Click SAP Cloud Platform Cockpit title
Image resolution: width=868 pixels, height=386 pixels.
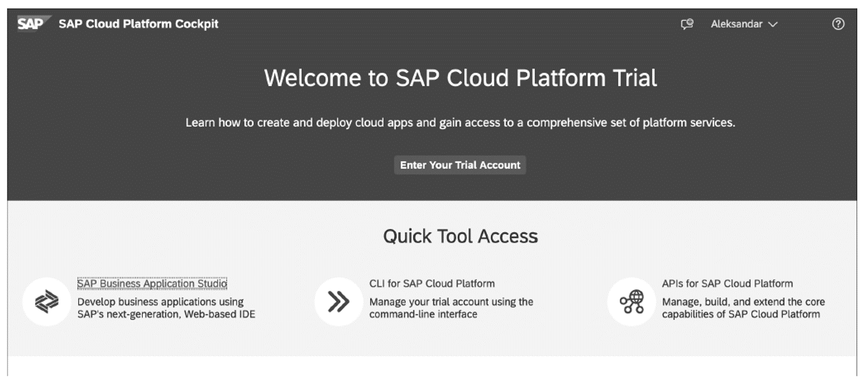pos(138,24)
